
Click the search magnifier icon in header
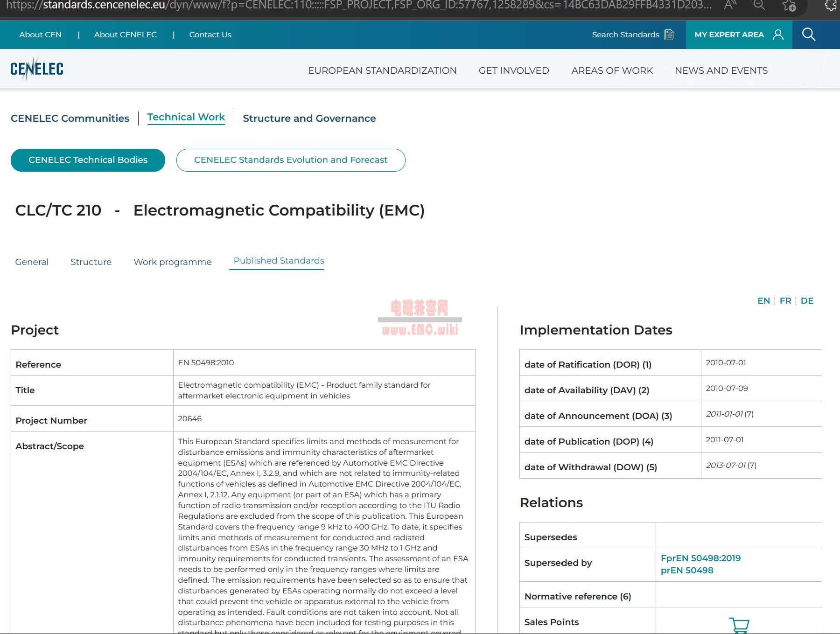pyautogui.click(x=809, y=35)
